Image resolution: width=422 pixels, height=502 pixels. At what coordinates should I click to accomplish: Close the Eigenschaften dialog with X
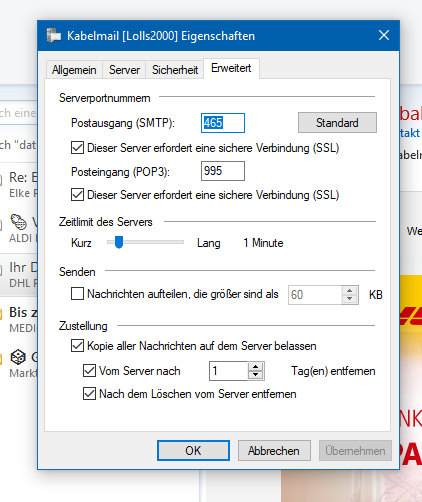(384, 35)
